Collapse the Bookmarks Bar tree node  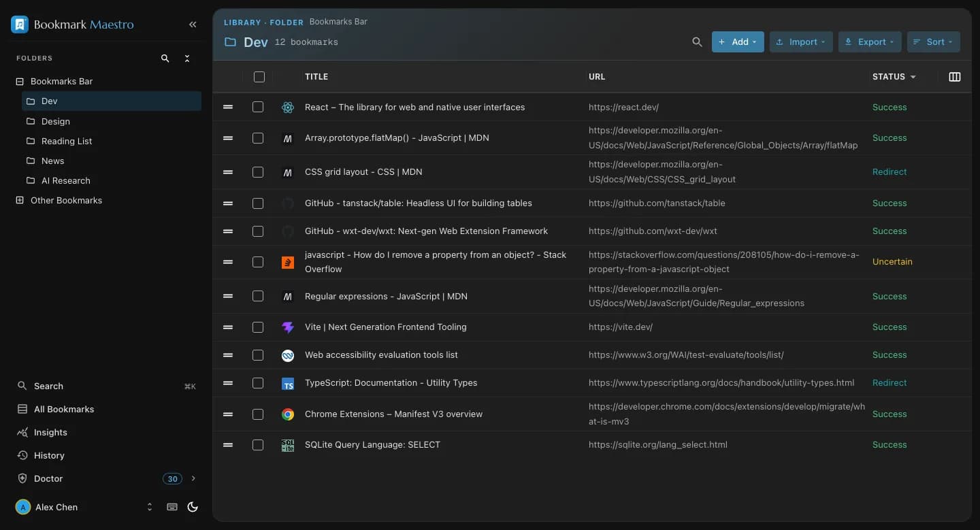click(x=20, y=82)
